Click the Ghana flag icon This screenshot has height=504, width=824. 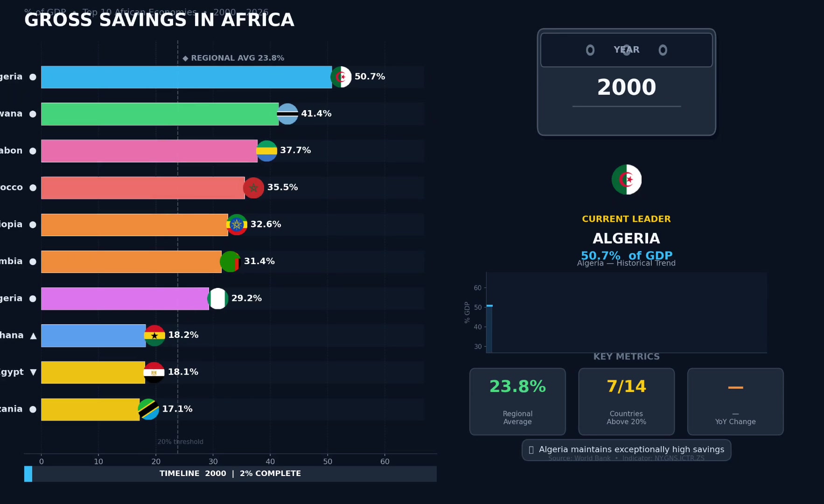pyautogui.click(x=154, y=336)
